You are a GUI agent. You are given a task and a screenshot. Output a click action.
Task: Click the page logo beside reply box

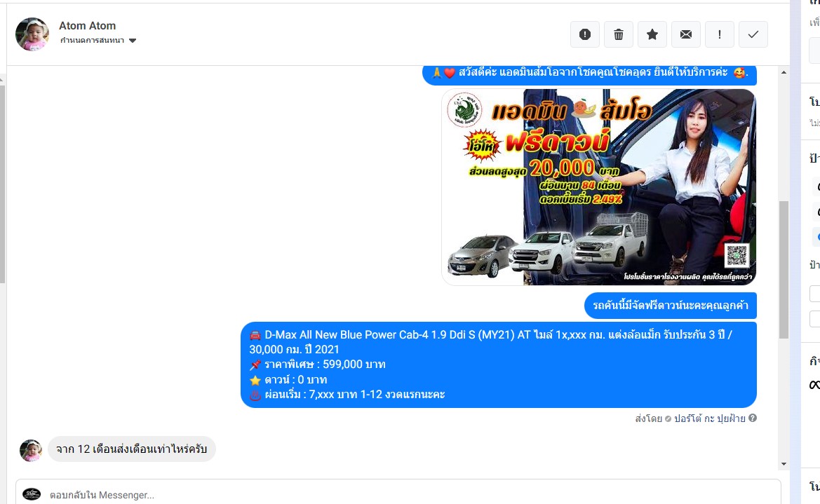32,494
